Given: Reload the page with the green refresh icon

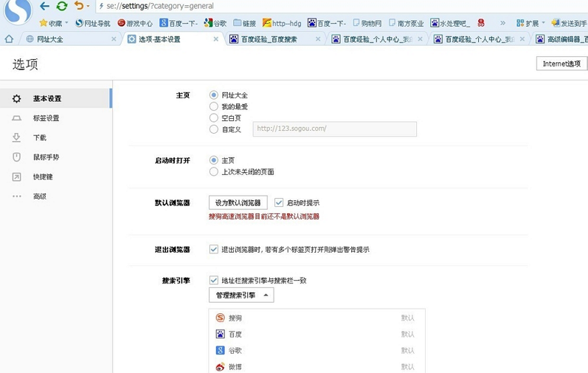Looking at the screenshot, I should tap(61, 6).
